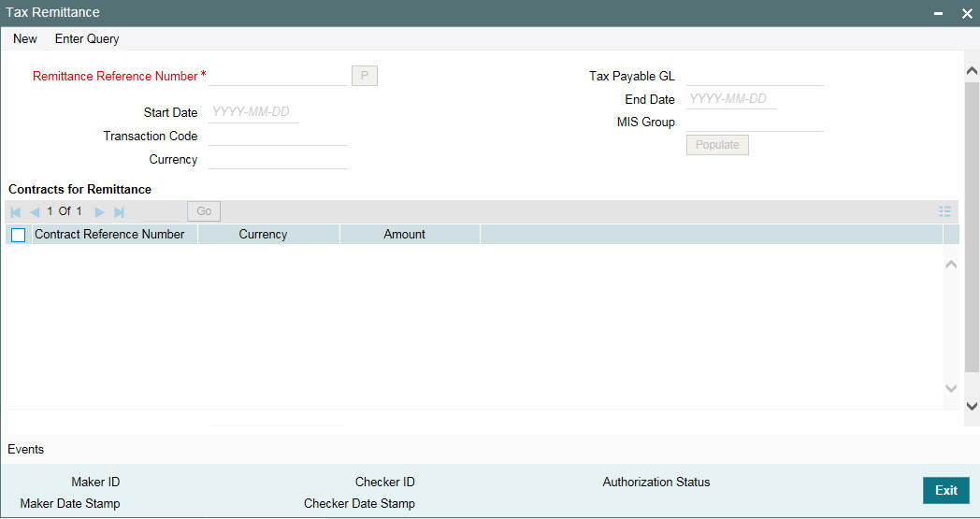Minimize the Tax Remittance window

click(938, 13)
